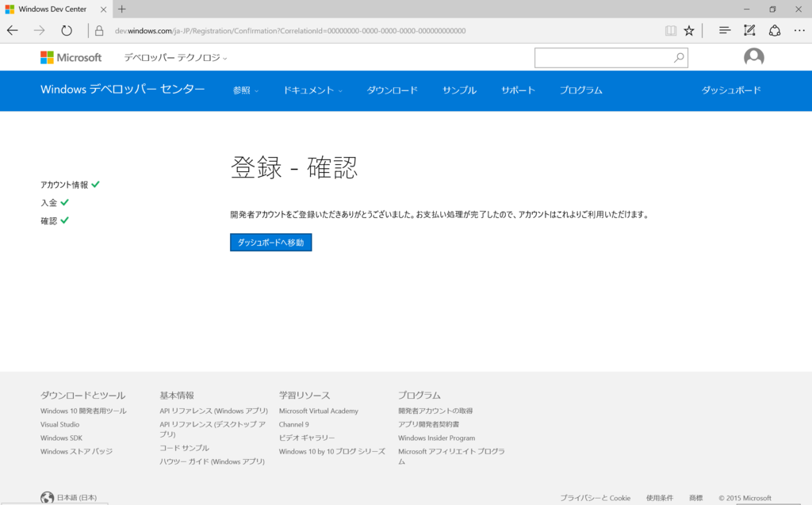The image size is (812, 505).
Task: Click the Microsoft logo
Action: [71, 58]
